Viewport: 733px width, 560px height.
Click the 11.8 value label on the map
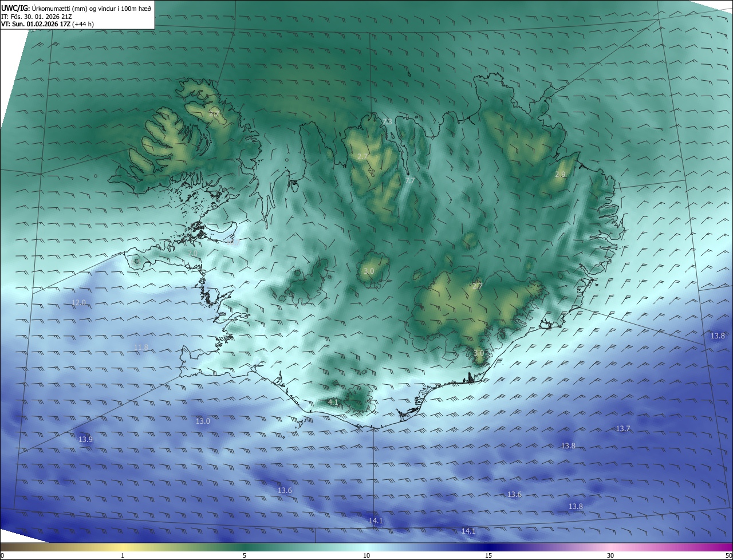tap(141, 347)
